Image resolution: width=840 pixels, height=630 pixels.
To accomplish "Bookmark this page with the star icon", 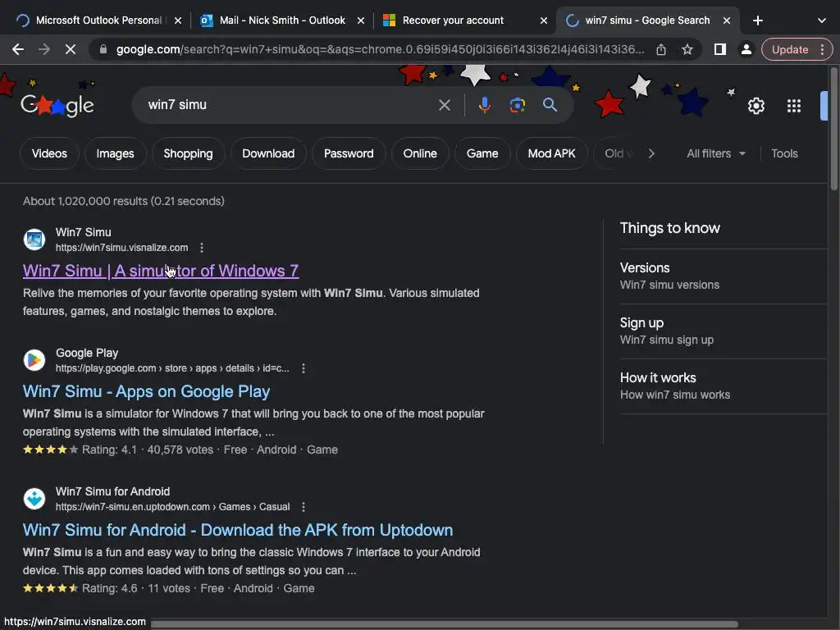I will [687, 50].
